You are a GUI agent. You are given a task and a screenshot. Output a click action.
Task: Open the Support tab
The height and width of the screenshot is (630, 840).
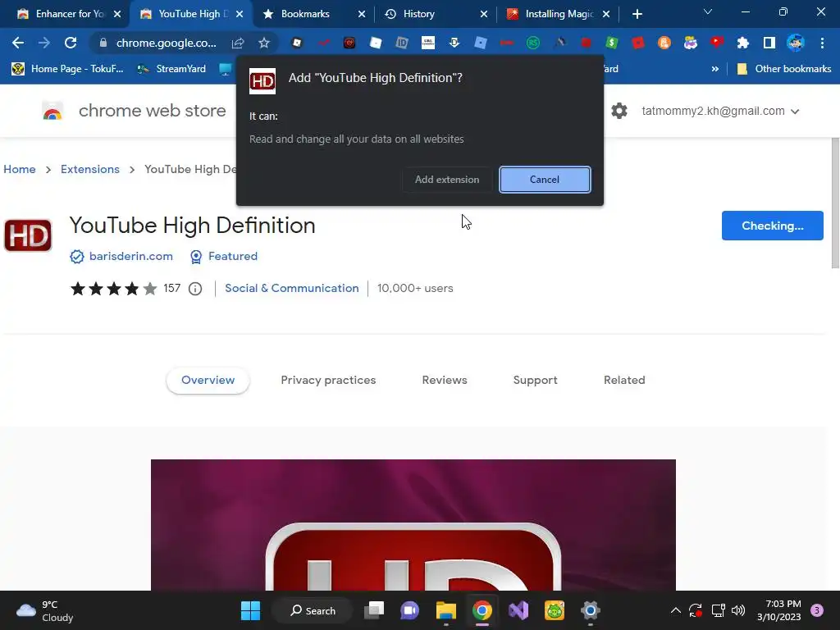coord(535,380)
